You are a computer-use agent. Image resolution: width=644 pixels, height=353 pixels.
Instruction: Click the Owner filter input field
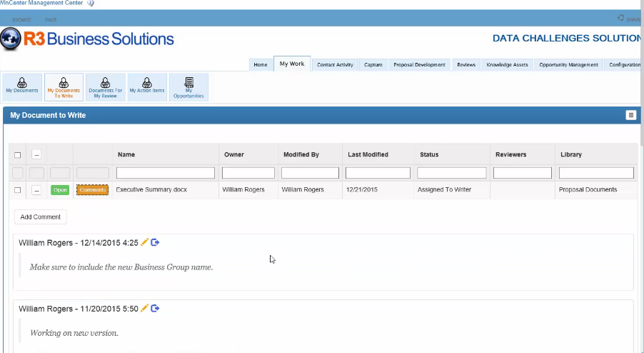(248, 173)
